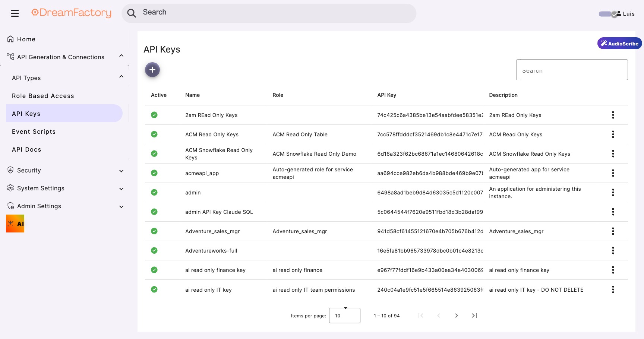Click the AudioScribe button
Viewport: 644px width, 339px height.
click(x=619, y=43)
